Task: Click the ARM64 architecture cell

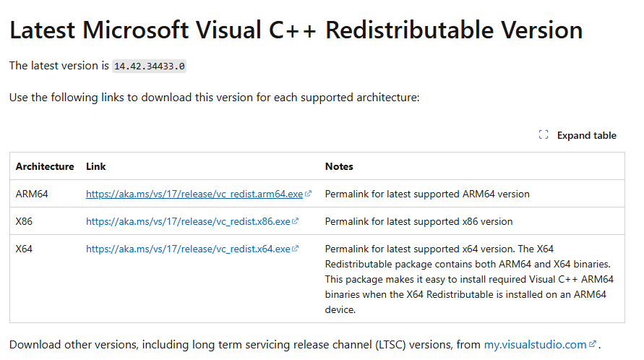Action: [30, 194]
